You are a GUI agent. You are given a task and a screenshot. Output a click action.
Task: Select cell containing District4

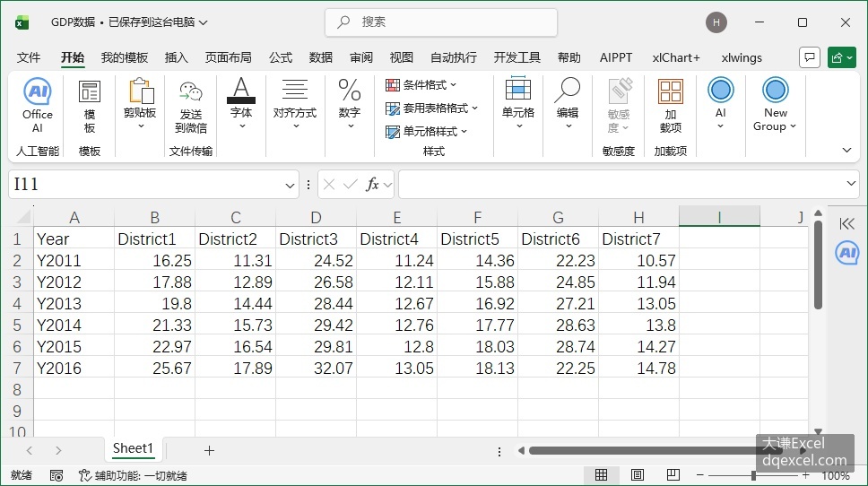point(397,239)
